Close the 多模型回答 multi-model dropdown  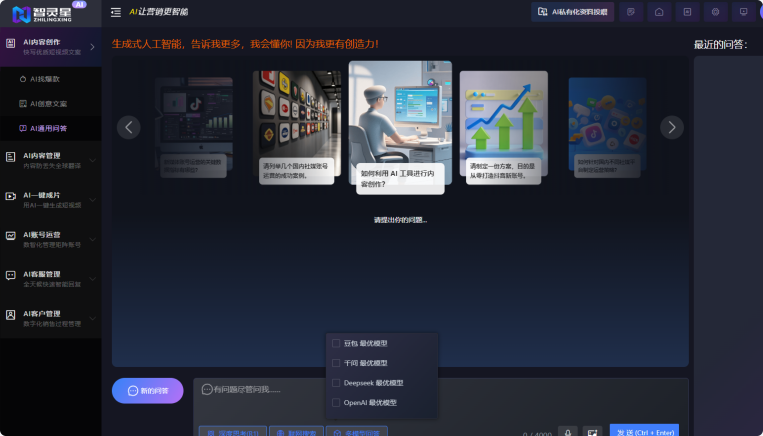[357, 432]
